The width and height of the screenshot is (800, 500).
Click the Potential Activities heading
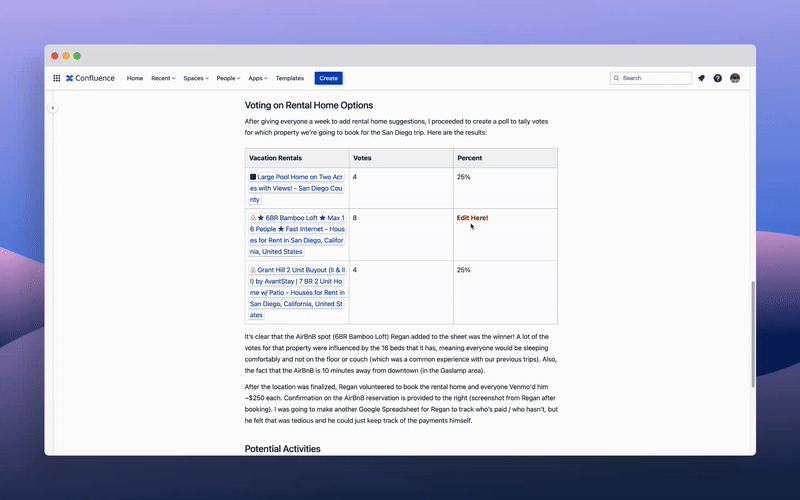pyautogui.click(x=283, y=449)
